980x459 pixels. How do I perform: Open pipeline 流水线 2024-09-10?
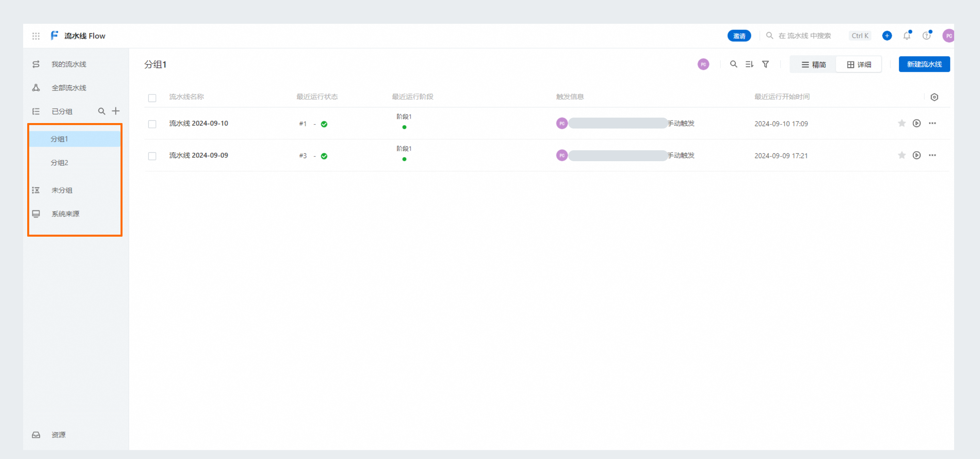tap(199, 123)
